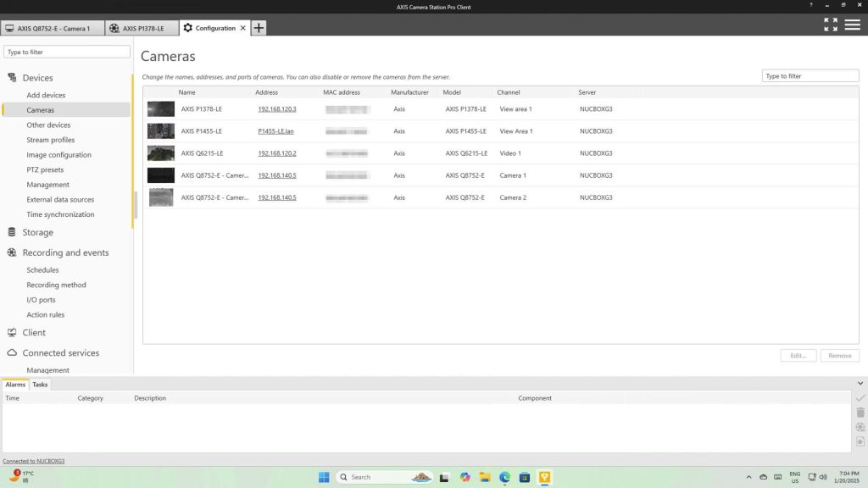
Task: Open Add devices page
Action: 46,95
